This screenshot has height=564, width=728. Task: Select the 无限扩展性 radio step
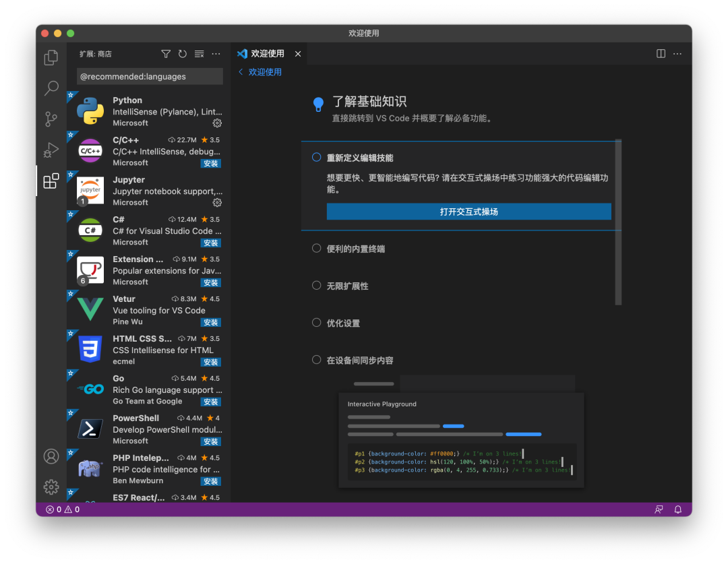(317, 286)
